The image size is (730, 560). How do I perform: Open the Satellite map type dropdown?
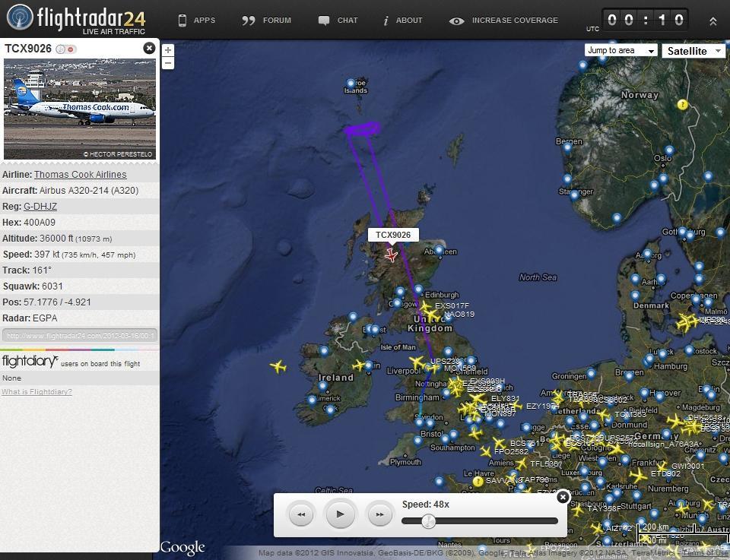click(693, 51)
